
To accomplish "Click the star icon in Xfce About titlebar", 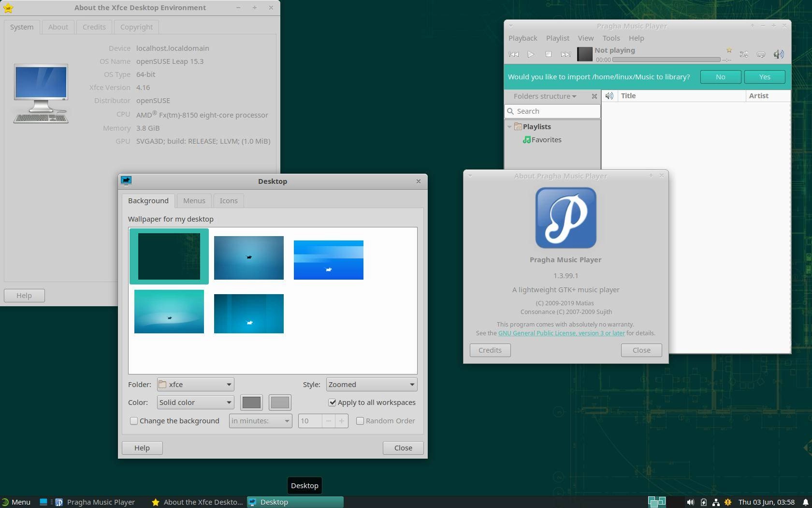I will 8,8.
